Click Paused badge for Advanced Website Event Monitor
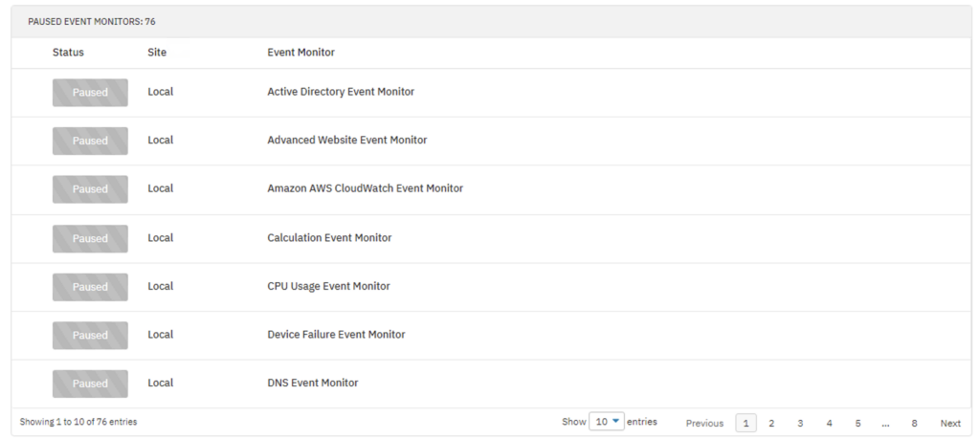This screenshot has width=980, height=439. [x=90, y=142]
